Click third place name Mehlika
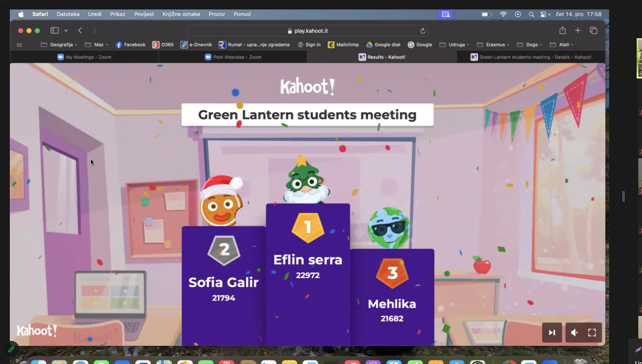The image size is (642, 364). pos(392,304)
